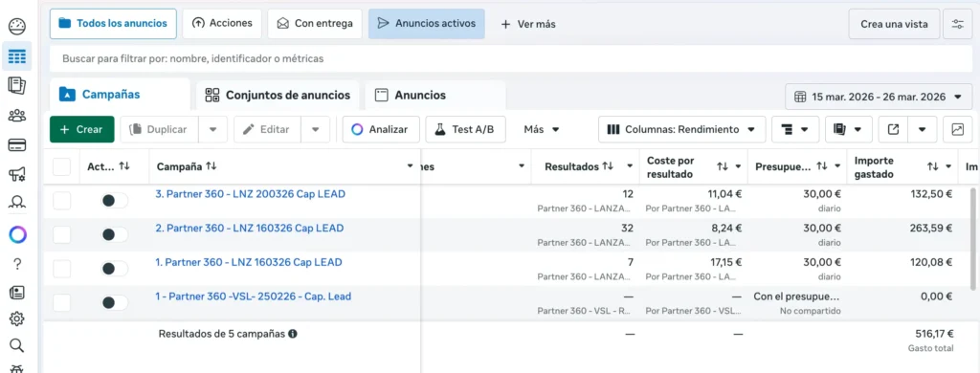Open the advertising settings megaphone icon
This screenshot has width=980, height=373.
(17, 174)
